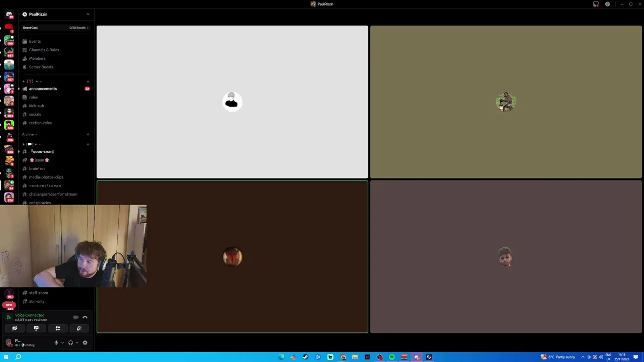The image size is (644, 362).
Task: Open User Settings gear
Action: tap(85, 343)
